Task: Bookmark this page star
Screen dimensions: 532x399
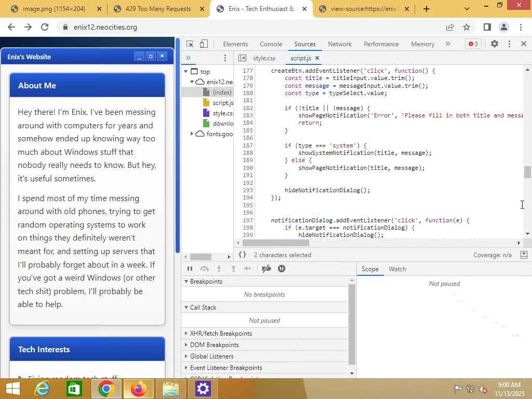Action: pos(467,27)
